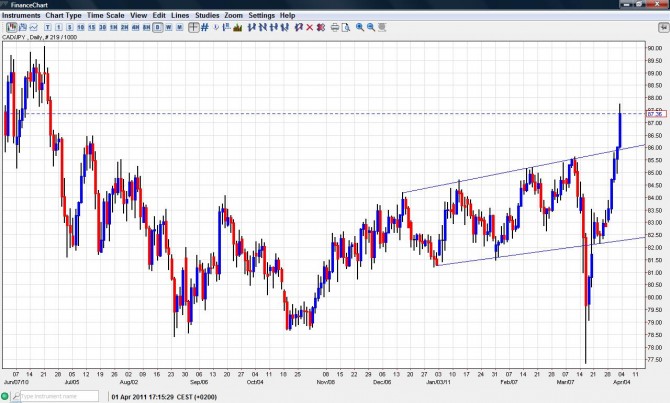Select the 8H time scale button
The width and height of the screenshot is (670, 403).
coord(147,27)
